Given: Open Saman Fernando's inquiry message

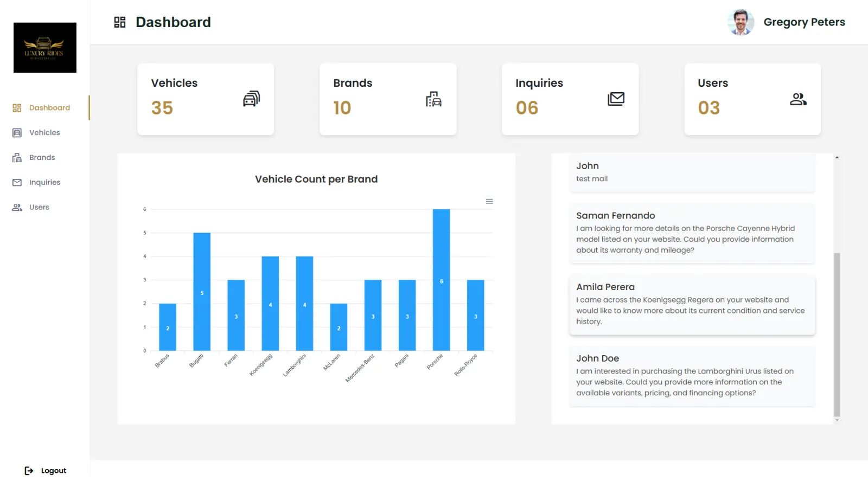Looking at the screenshot, I should point(692,233).
